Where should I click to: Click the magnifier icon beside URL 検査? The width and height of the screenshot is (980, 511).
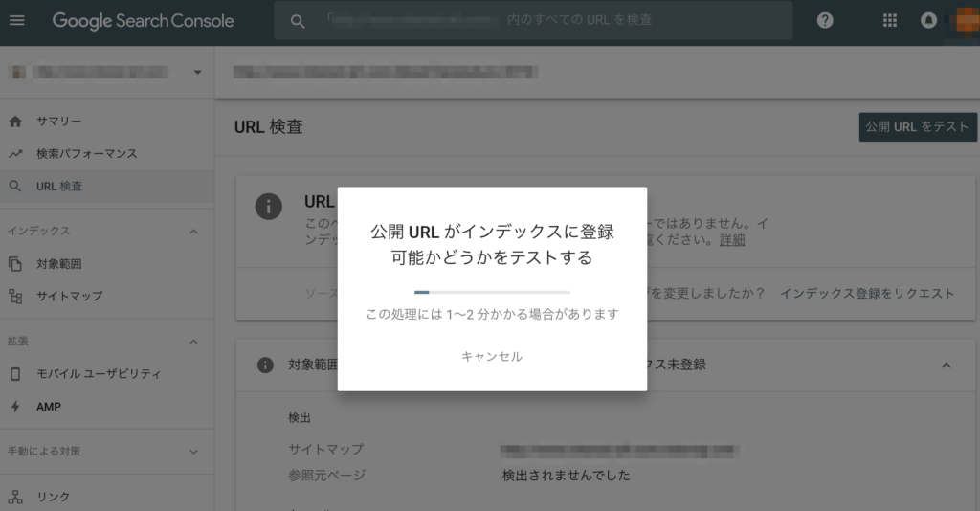click(x=15, y=187)
